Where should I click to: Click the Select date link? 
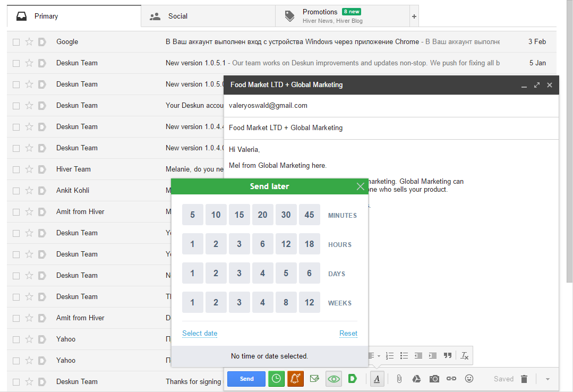(200, 333)
